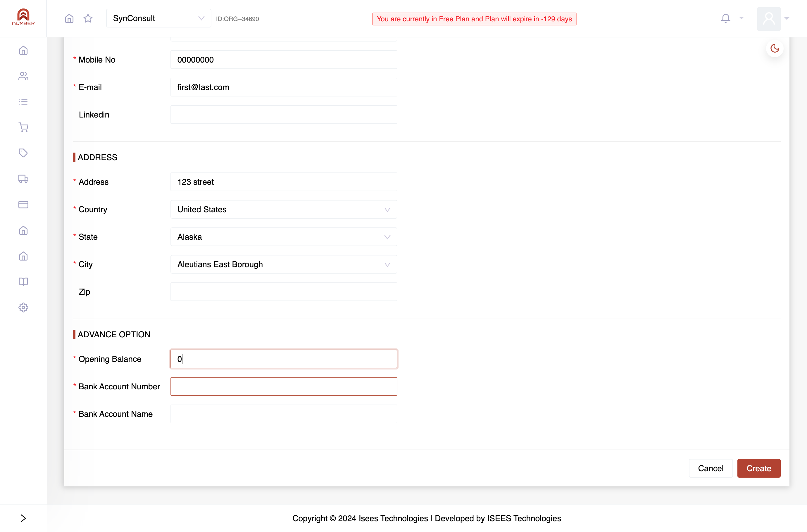Viewport: 807px width, 532px height.
Task: Open the sidebar delivery truck icon
Action: pos(23,179)
